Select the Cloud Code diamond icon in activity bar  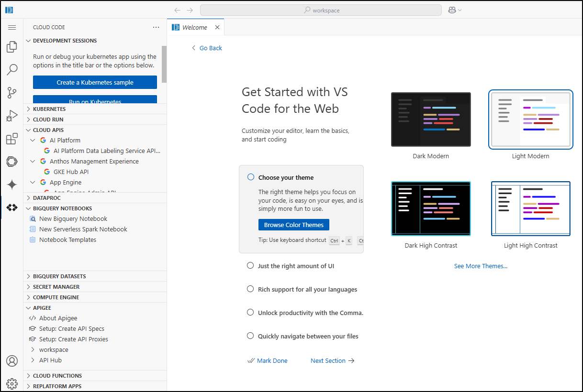[x=12, y=207]
